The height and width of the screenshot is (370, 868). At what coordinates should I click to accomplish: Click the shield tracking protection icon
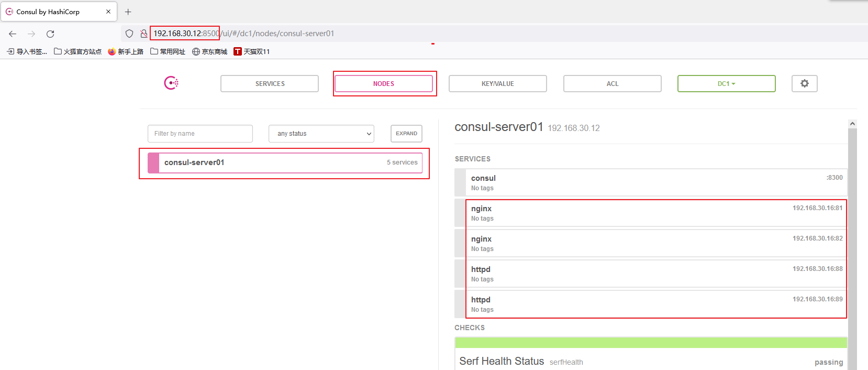click(x=129, y=34)
